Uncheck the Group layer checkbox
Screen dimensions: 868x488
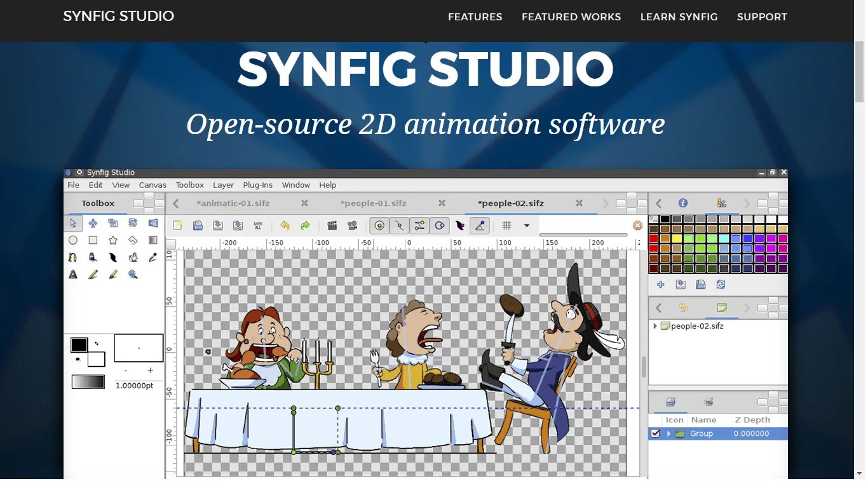(655, 433)
